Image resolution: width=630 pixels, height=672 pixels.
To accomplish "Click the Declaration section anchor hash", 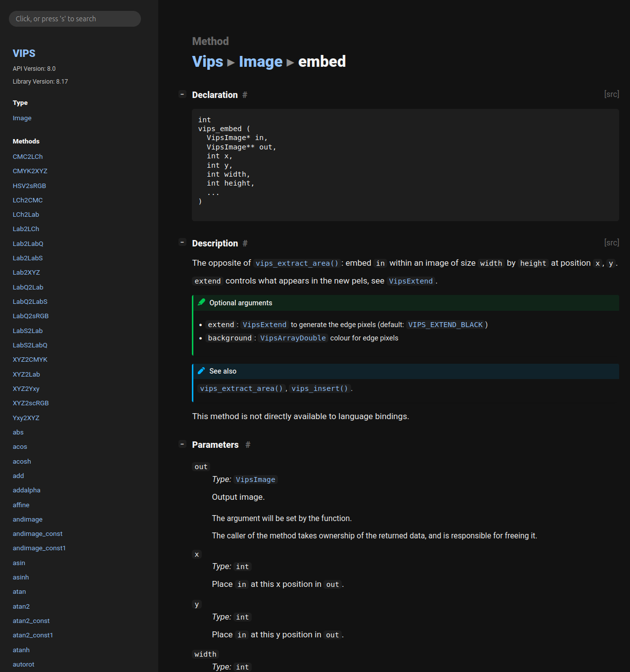I will (245, 95).
